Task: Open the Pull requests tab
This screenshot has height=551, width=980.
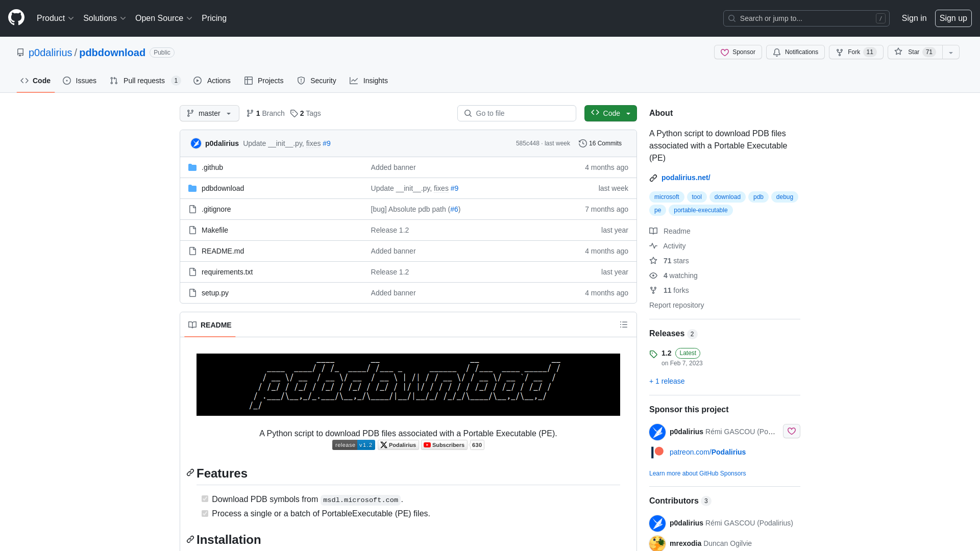Action: click(144, 80)
